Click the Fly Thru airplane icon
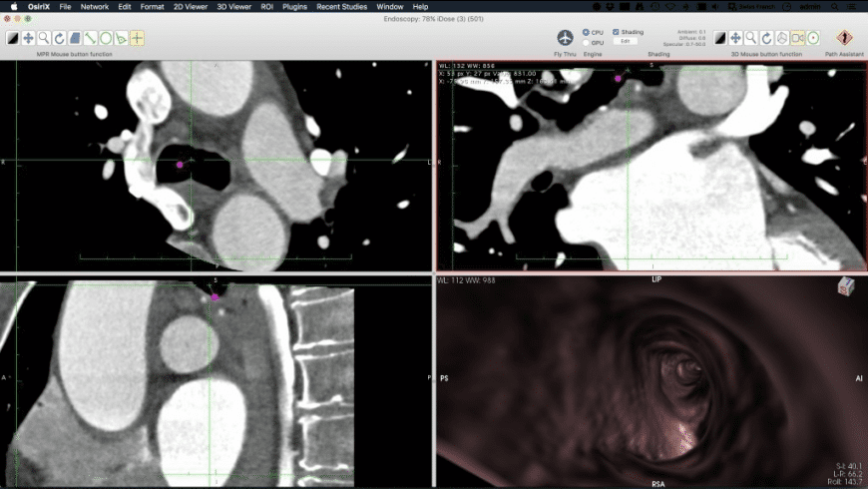 pyautogui.click(x=566, y=37)
